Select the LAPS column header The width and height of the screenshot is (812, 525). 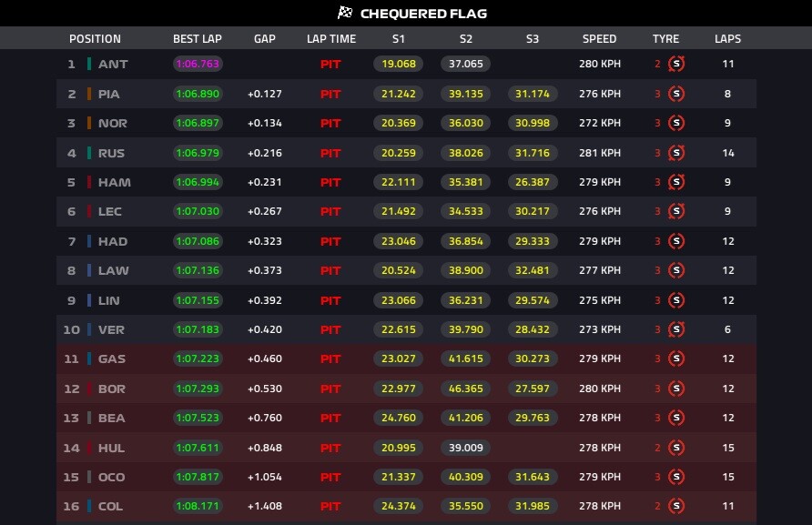[x=727, y=39]
